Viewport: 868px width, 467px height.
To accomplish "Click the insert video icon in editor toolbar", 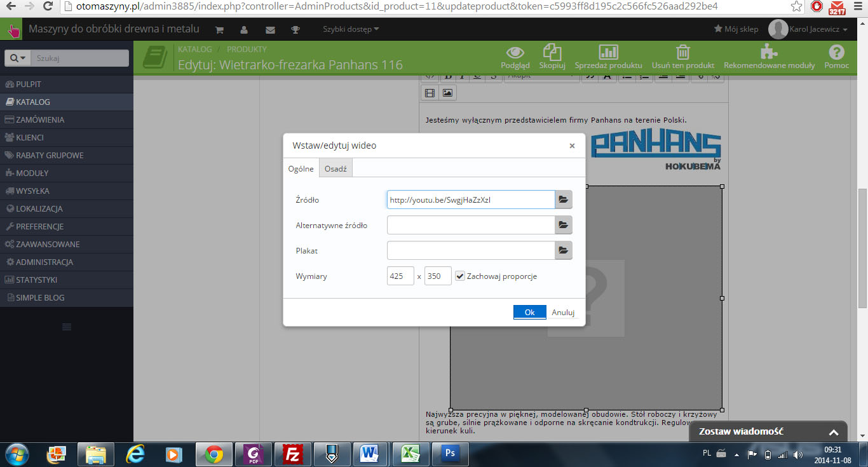I will [x=430, y=93].
